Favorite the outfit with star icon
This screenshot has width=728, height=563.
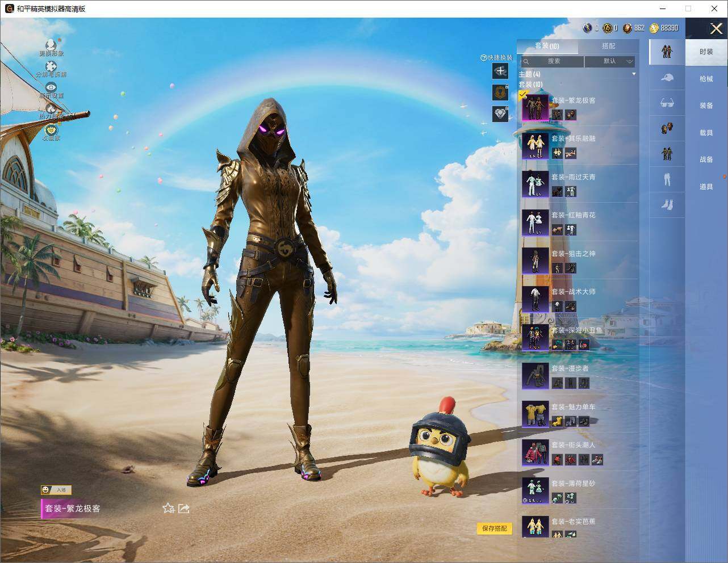pos(168,509)
